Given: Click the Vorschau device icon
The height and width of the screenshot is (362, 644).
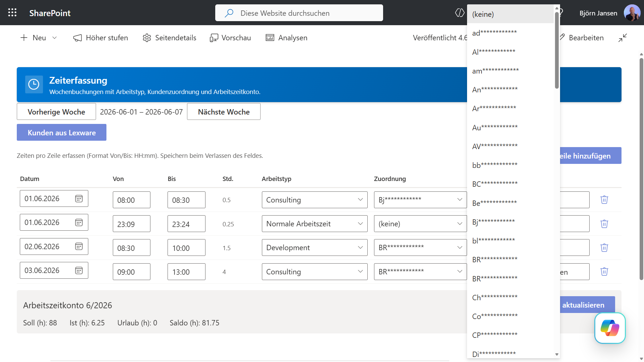Looking at the screenshot, I should [x=214, y=38].
